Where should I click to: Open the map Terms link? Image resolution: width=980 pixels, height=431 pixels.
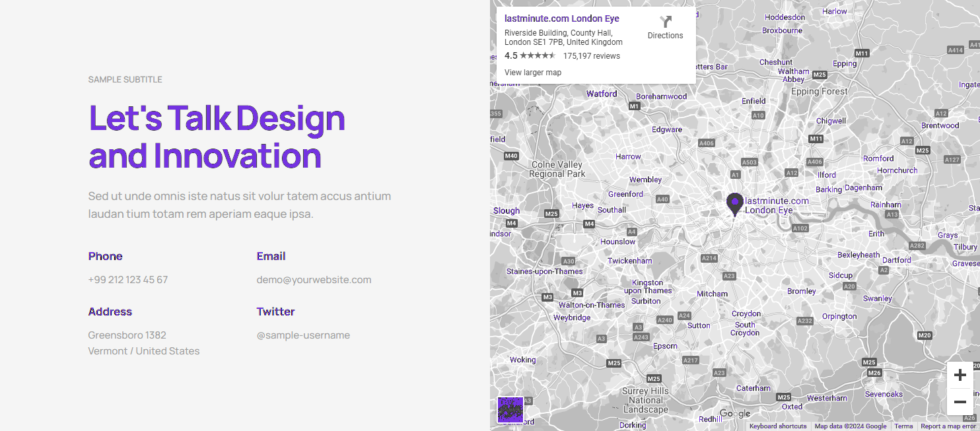pos(903,426)
